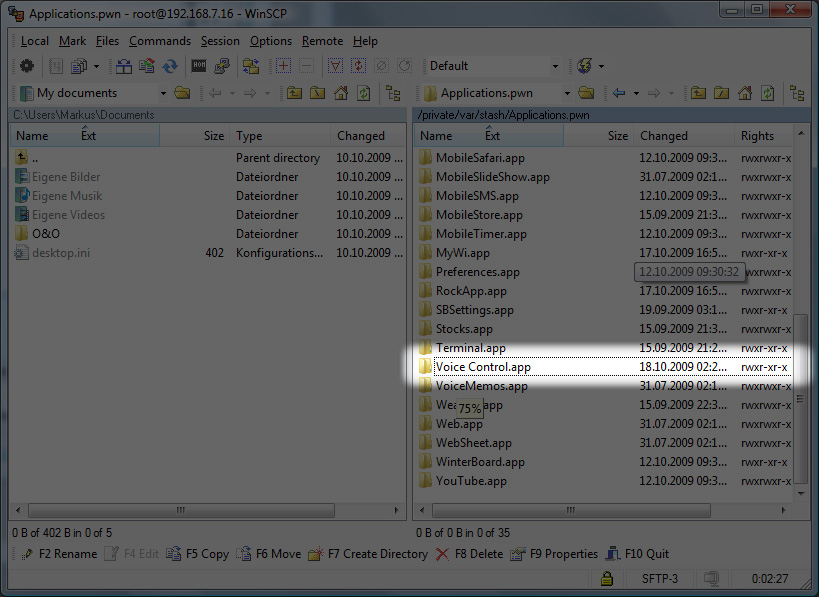Click remote panel parent directory icon
The height and width of the screenshot is (597, 819).
(698, 93)
